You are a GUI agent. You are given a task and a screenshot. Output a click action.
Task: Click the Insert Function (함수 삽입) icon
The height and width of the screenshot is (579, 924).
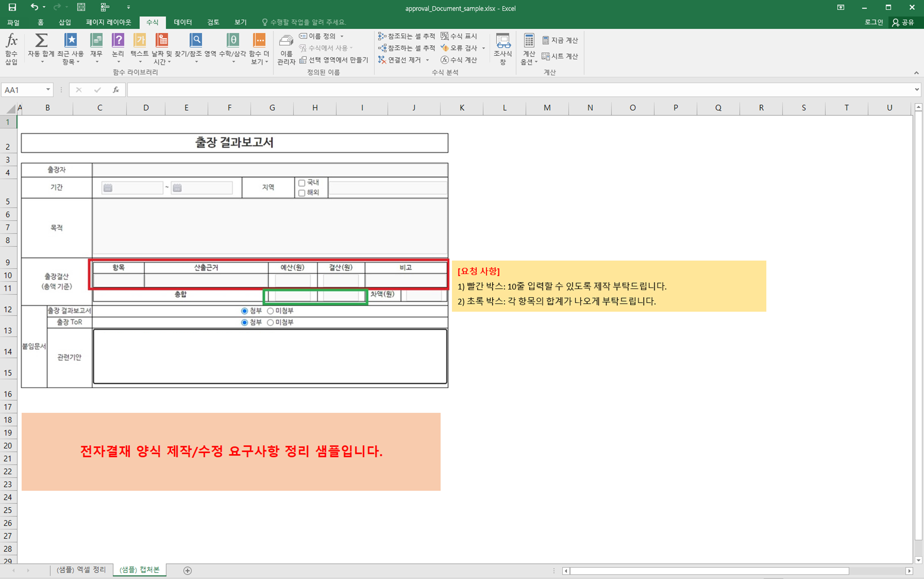11,49
